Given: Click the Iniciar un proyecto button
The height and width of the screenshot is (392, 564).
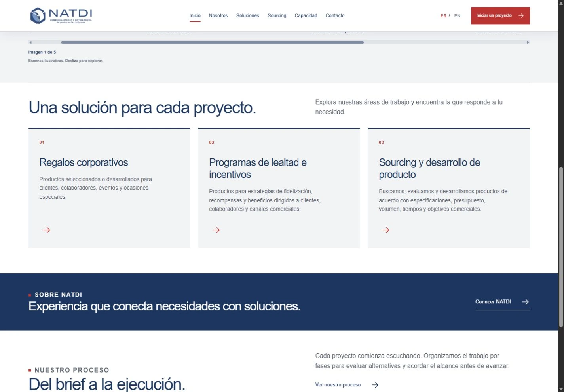Looking at the screenshot, I should point(500,16).
